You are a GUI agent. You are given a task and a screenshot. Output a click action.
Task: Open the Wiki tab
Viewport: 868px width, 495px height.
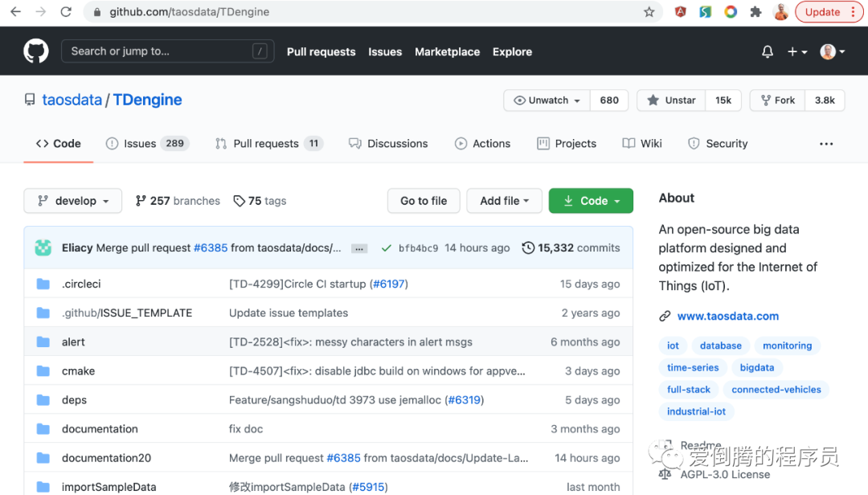(x=641, y=143)
